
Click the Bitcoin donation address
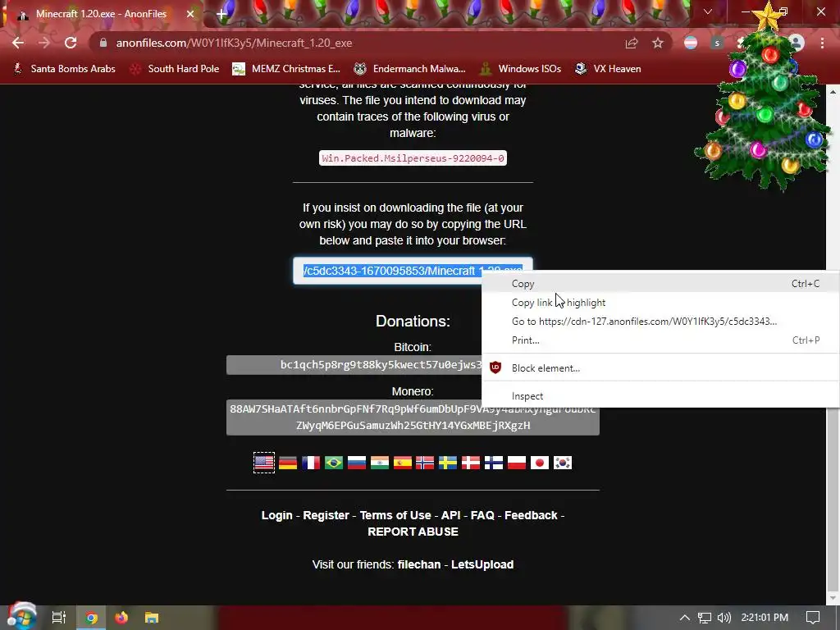click(x=354, y=365)
